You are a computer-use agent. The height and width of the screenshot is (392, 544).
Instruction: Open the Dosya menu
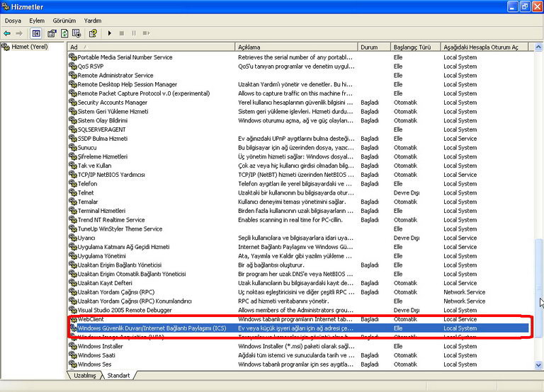point(13,21)
